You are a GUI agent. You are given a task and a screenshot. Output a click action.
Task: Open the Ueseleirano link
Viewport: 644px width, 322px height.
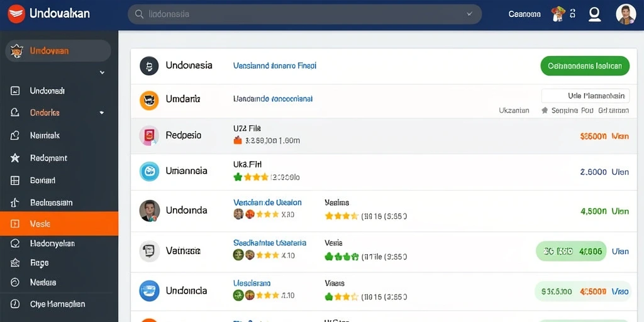tap(252, 284)
